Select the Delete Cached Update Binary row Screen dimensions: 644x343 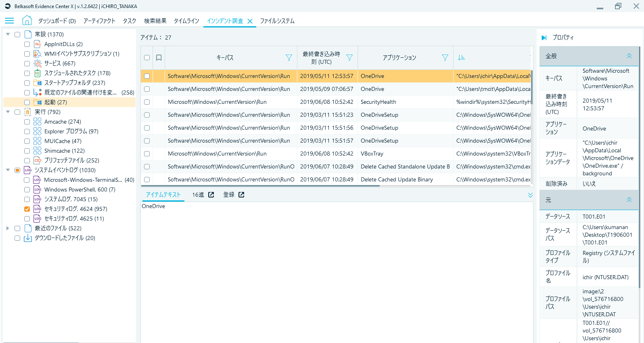[336, 179]
